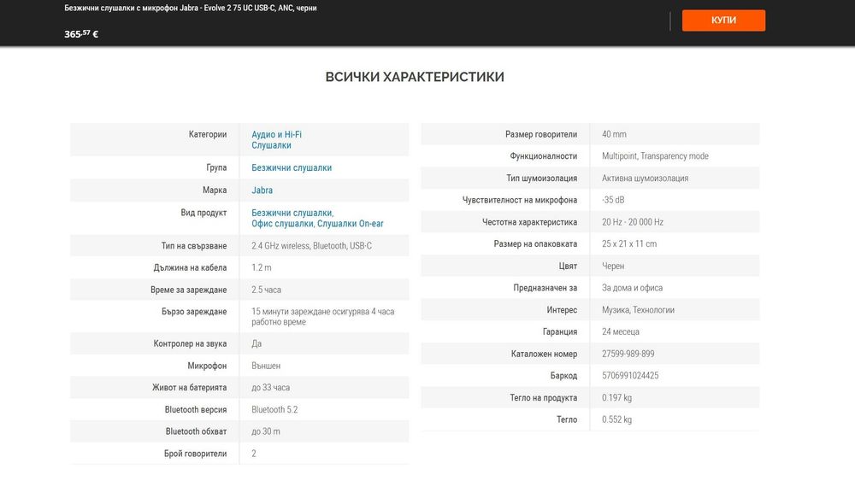
Task: Click the Активна шумоизолация value
Action: (x=645, y=179)
